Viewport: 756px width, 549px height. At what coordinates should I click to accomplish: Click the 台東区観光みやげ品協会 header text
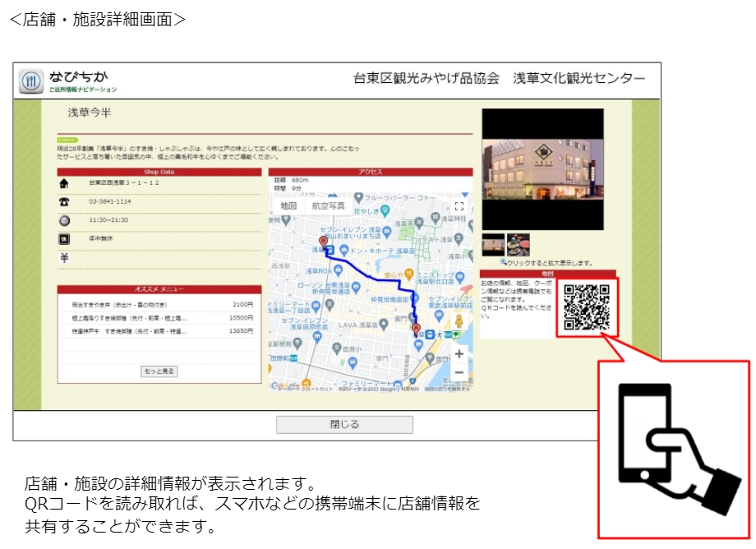426,78
